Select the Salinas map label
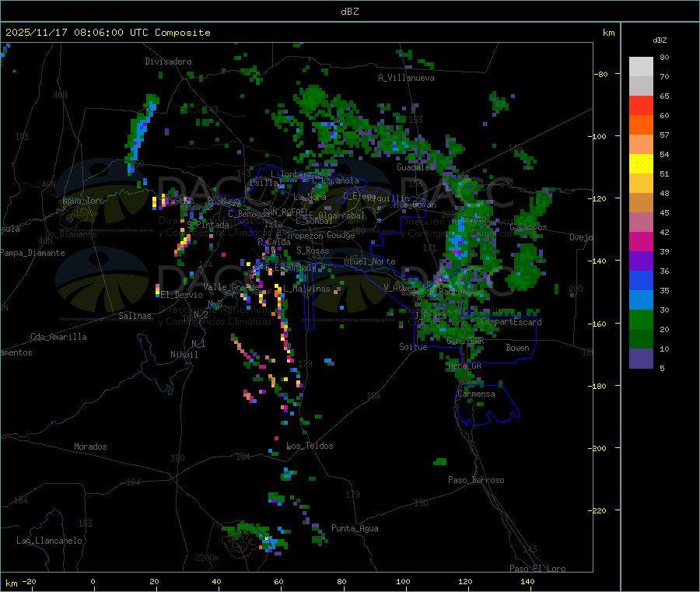The height and width of the screenshot is (592, 700). (x=135, y=316)
